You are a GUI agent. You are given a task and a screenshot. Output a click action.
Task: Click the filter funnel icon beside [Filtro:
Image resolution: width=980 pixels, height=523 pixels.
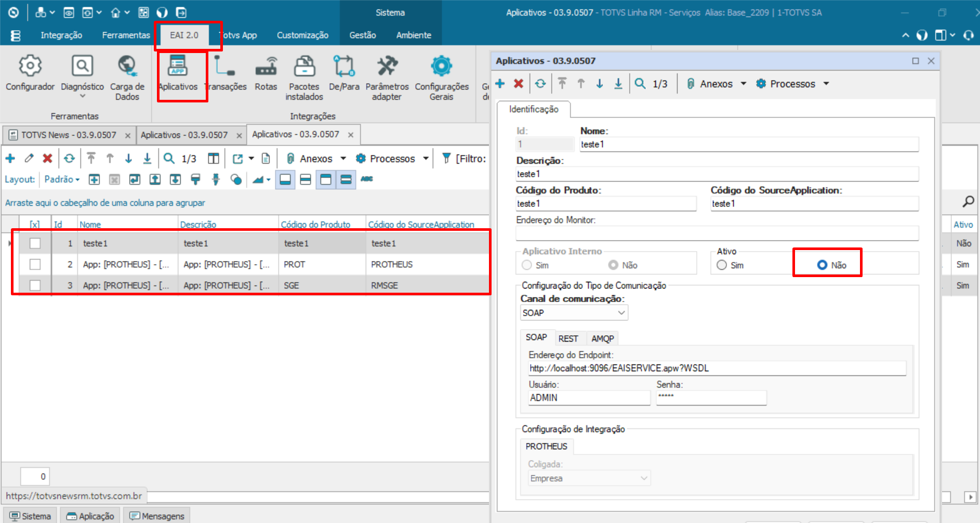click(446, 159)
